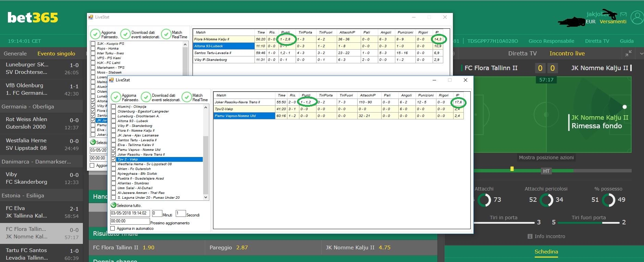The width and height of the screenshot is (644, 262).
Task: Uncheck Joker Raasiku - Navra Trans II checkbox
Action: 114,155
